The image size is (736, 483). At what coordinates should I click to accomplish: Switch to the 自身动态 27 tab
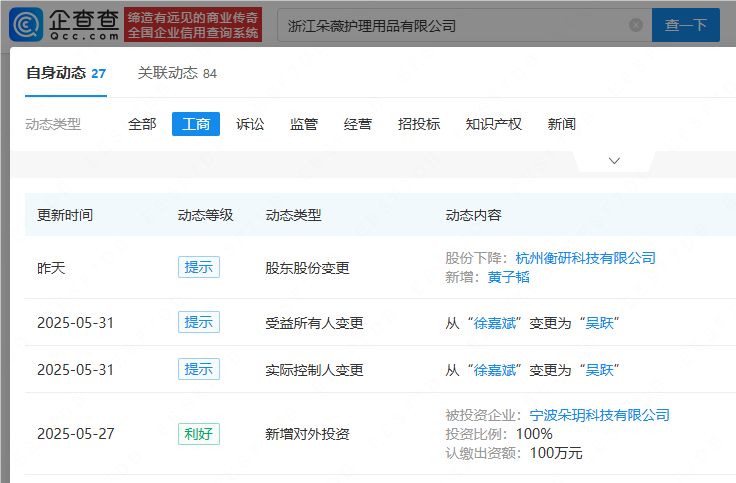tap(66, 74)
